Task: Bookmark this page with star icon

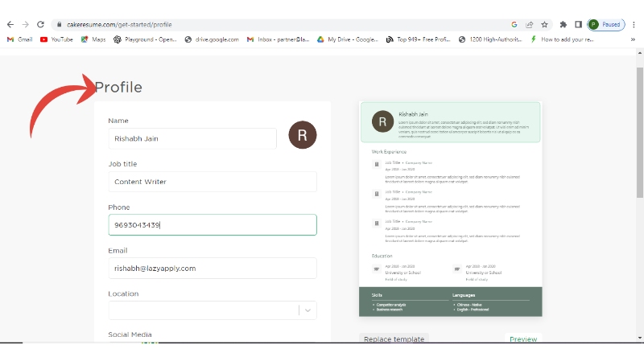Action: click(x=544, y=25)
